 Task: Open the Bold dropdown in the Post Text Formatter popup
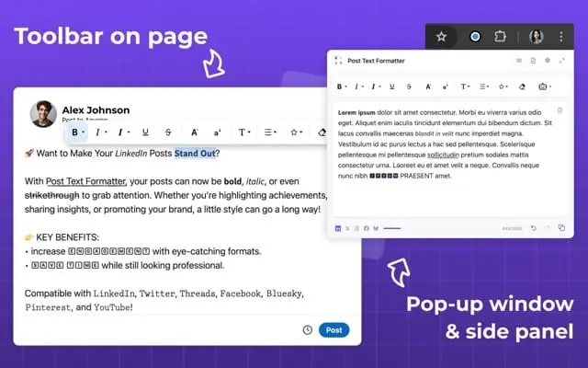tap(341, 86)
